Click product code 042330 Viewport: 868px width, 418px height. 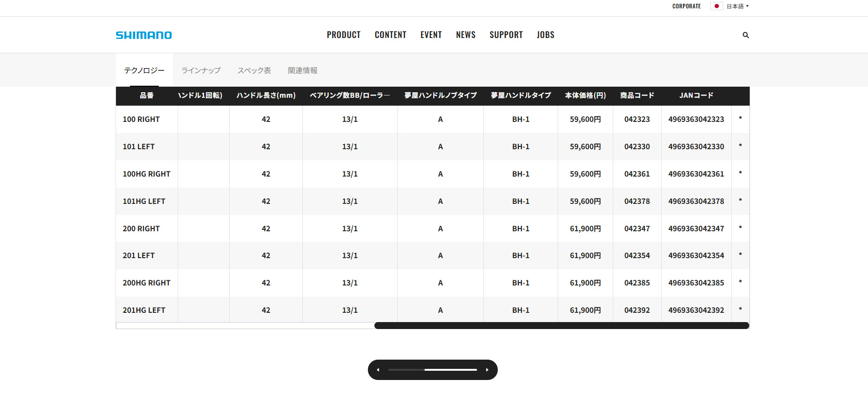point(637,147)
